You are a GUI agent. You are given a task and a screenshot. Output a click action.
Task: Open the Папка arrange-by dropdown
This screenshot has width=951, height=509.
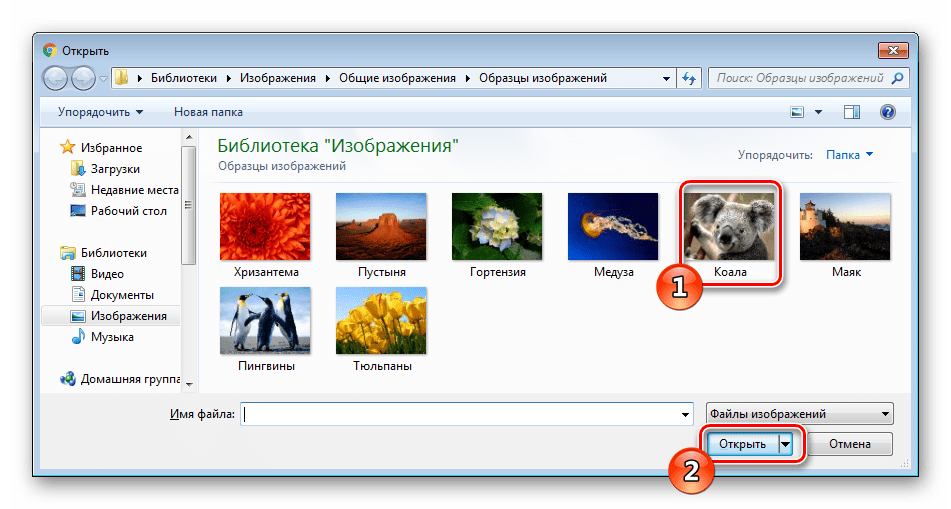849,155
